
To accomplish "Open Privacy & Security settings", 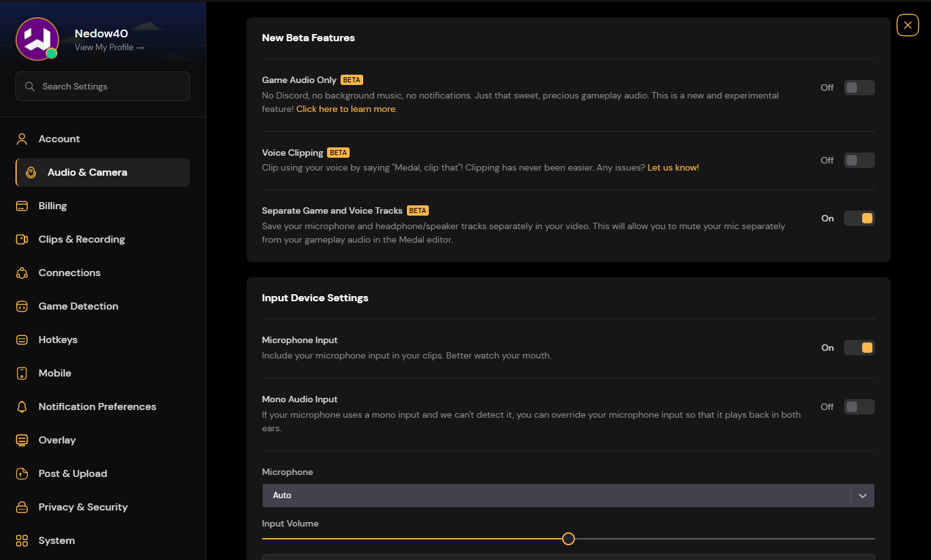I will point(103,507).
